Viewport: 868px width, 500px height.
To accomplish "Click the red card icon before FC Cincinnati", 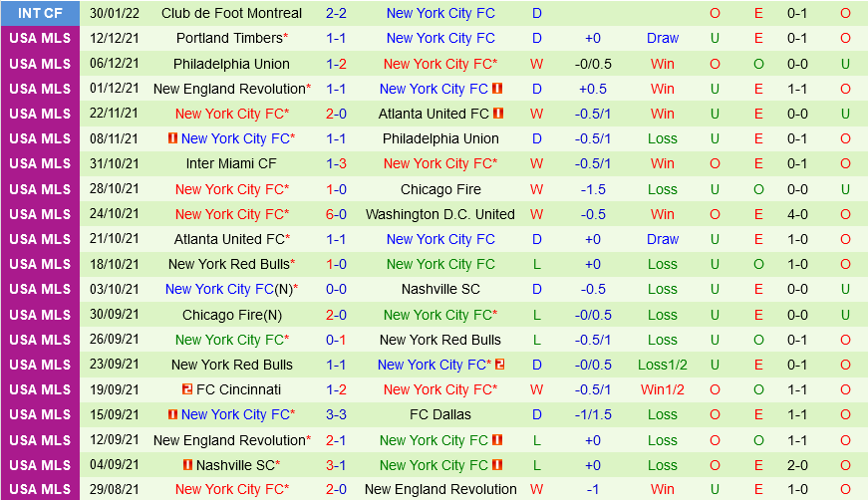I will [x=187, y=389].
